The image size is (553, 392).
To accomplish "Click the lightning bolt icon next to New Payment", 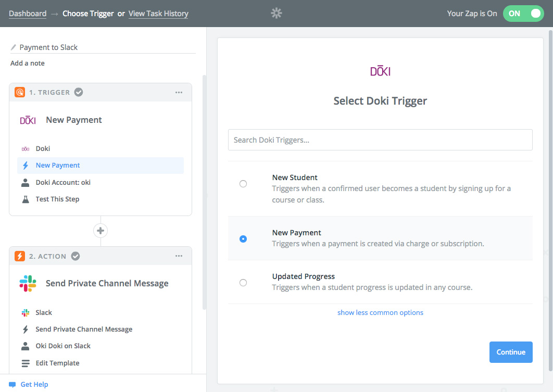I will pos(26,166).
